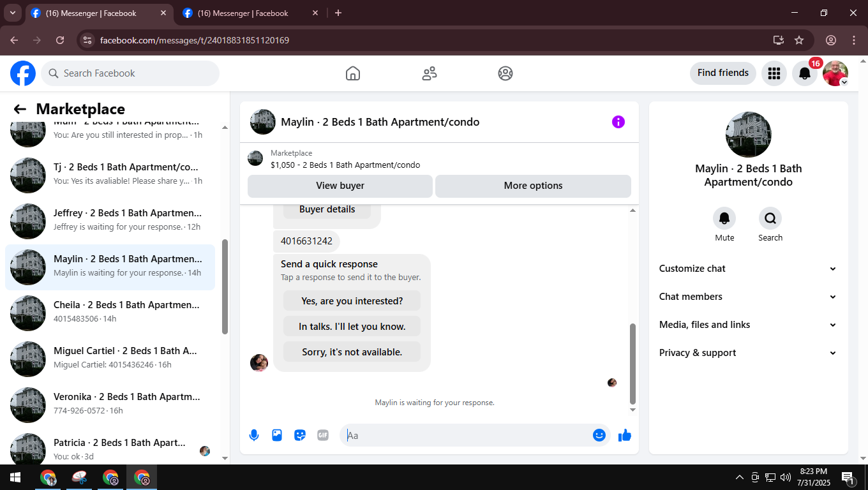Open Veronika's apartment conversation
Viewport: 868px width, 490px height.
[110, 405]
